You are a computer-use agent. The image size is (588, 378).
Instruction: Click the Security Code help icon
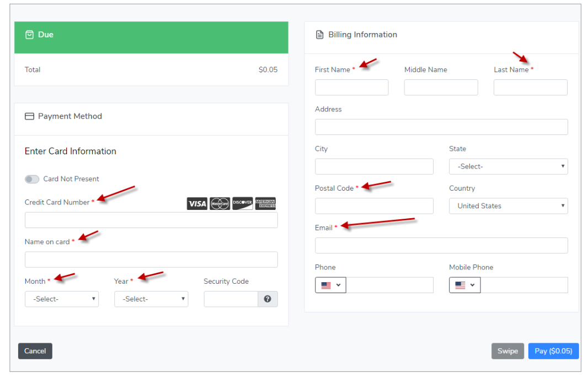[x=268, y=299]
